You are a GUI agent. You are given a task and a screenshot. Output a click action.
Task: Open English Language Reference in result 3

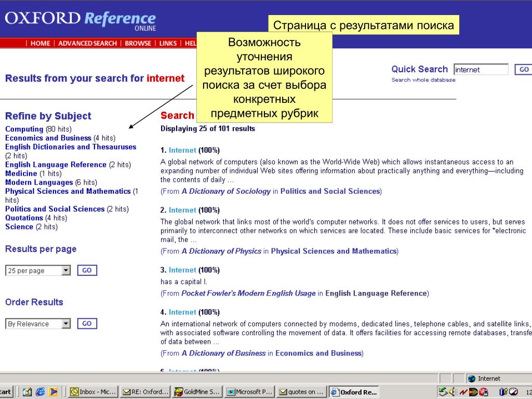pyautogui.click(x=376, y=294)
